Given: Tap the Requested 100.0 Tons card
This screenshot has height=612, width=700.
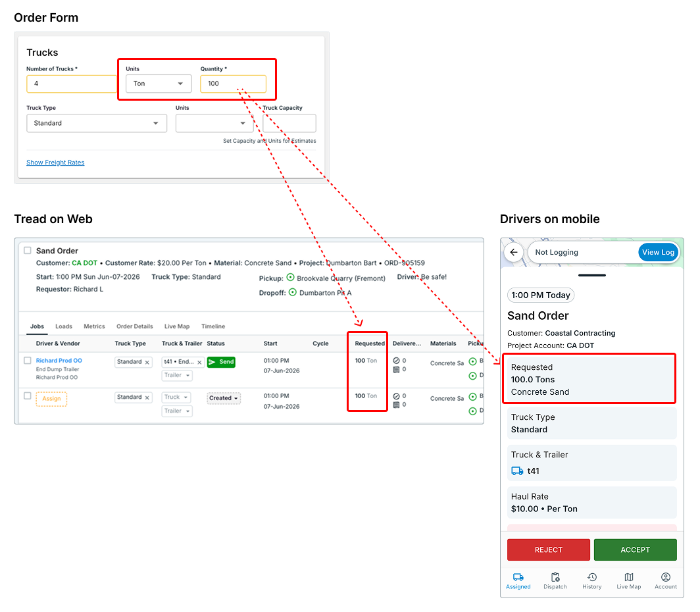Looking at the screenshot, I should click(591, 380).
